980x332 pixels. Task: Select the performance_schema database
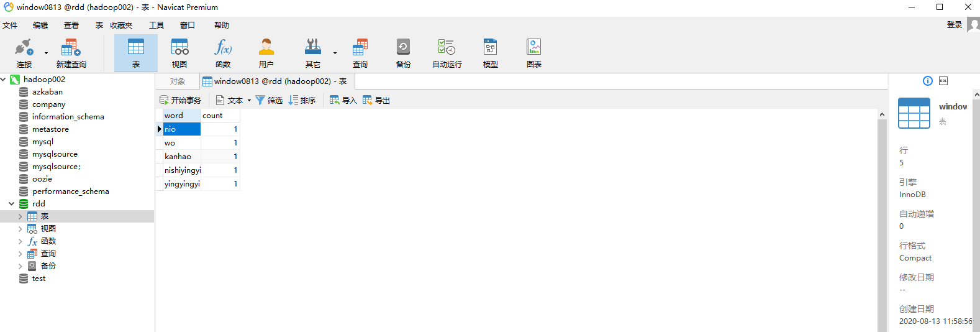pyautogui.click(x=70, y=191)
